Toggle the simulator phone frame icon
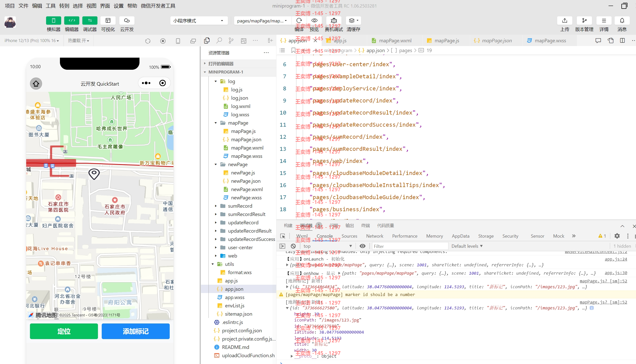This screenshot has height=364, width=636. (178, 41)
